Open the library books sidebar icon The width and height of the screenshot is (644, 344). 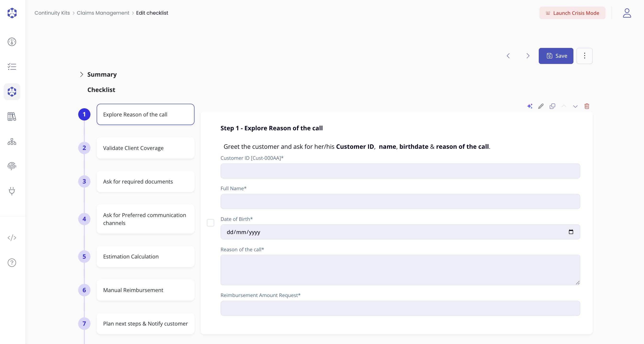tap(12, 116)
